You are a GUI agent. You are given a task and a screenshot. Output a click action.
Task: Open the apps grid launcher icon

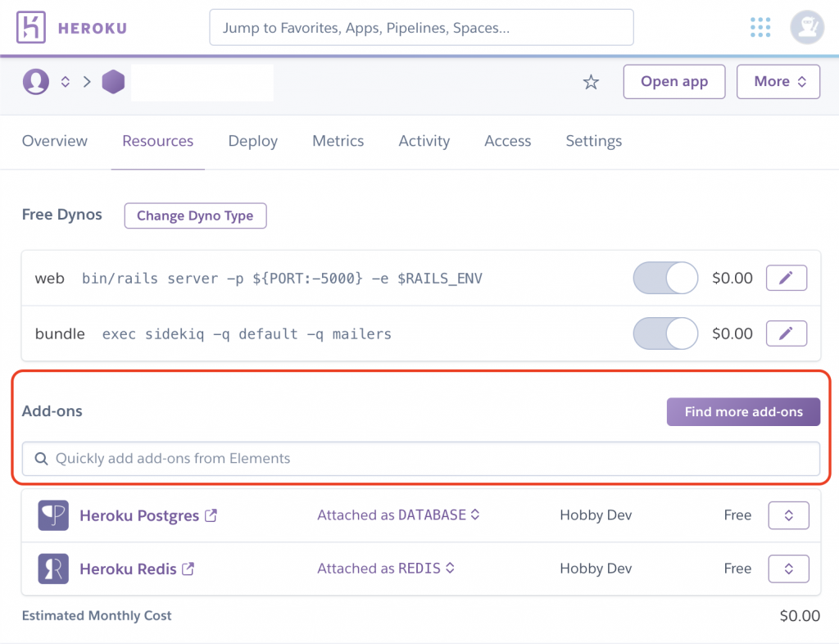point(761,28)
